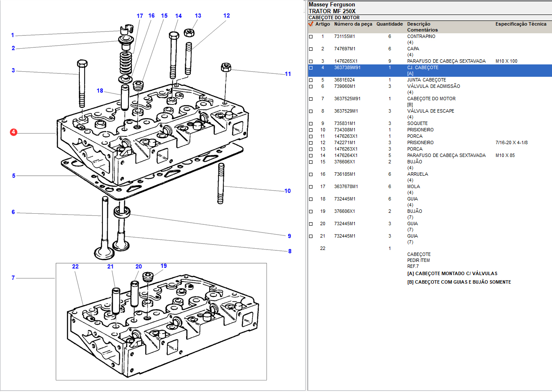Click callout number 22 in lower diagram

pos(75,267)
